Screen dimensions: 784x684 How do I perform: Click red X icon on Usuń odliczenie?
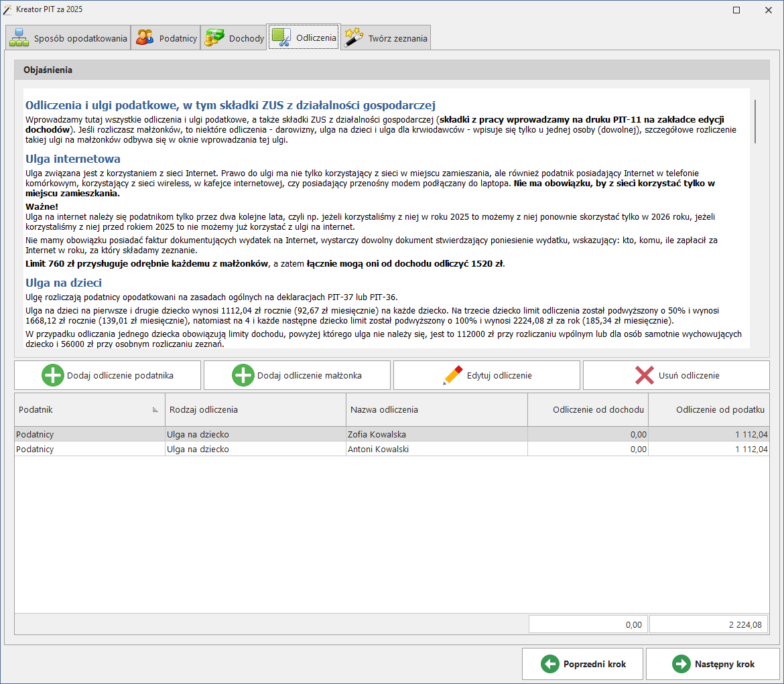tap(645, 375)
